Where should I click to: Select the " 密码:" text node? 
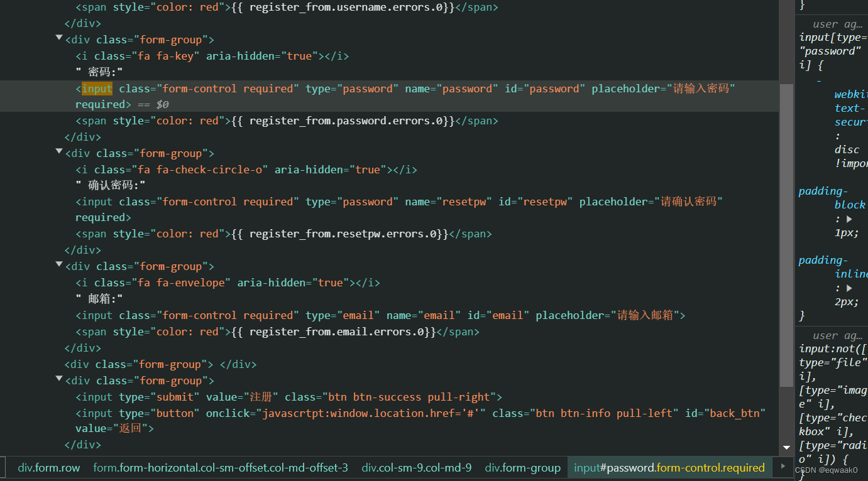(99, 73)
